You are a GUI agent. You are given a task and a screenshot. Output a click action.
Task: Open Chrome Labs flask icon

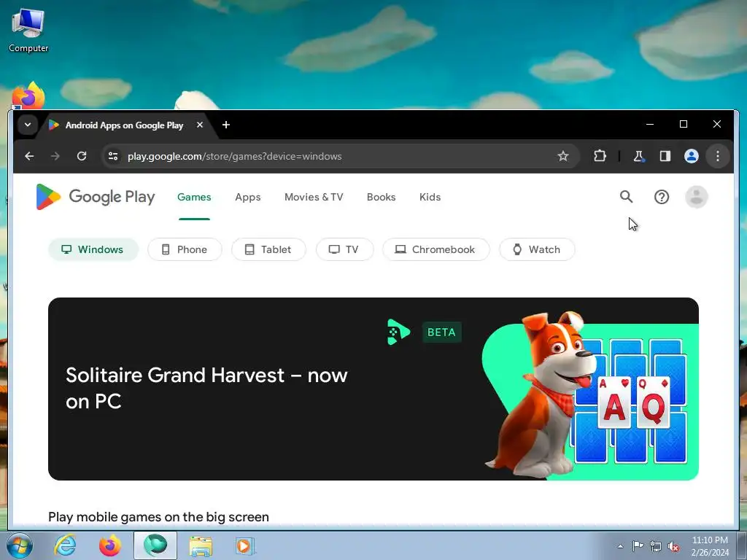point(639,156)
